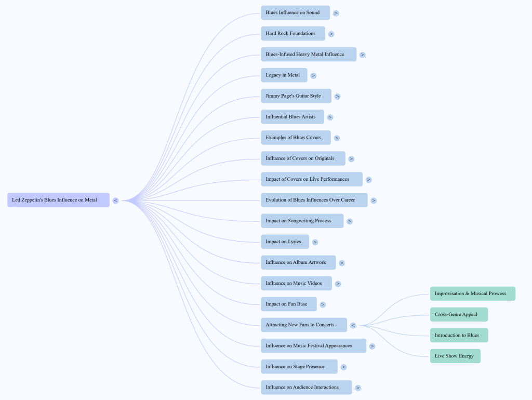The image size is (532, 400).
Task: Click the Influence on Music Videos node
Action: [296, 283]
